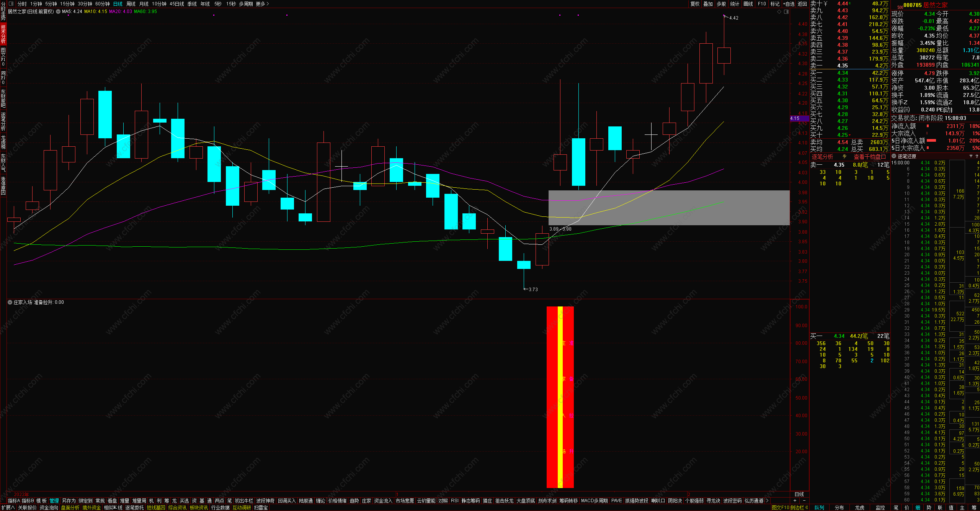Click the zoom out minus button
This screenshot has width=980, height=511.
[804, 501]
